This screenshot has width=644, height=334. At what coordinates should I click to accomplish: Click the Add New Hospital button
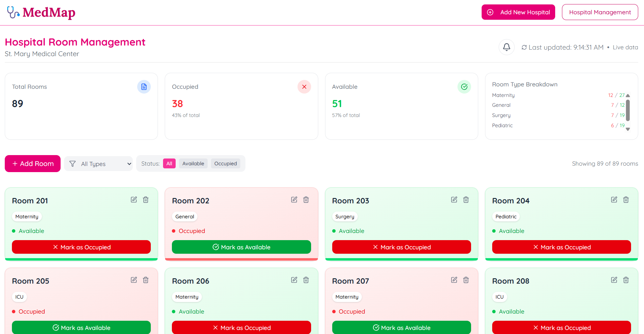[518, 12]
